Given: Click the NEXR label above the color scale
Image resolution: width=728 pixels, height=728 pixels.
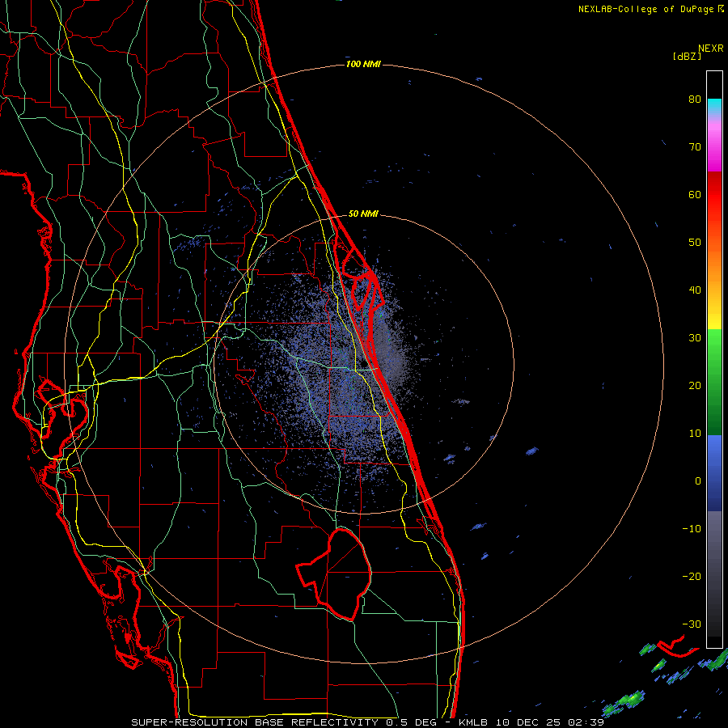Looking at the screenshot, I should [x=710, y=49].
